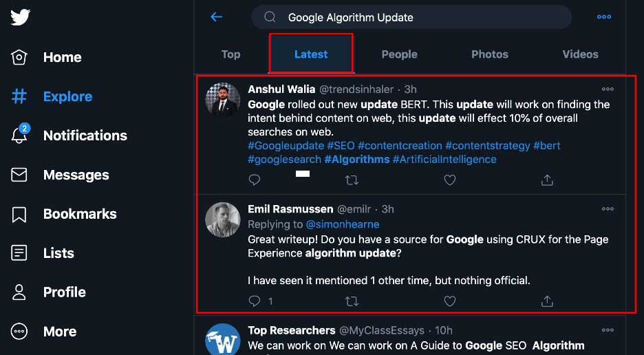This screenshot has width=644, height=355.
Task: Click the @emilr handle
Action: click(354, 208)
